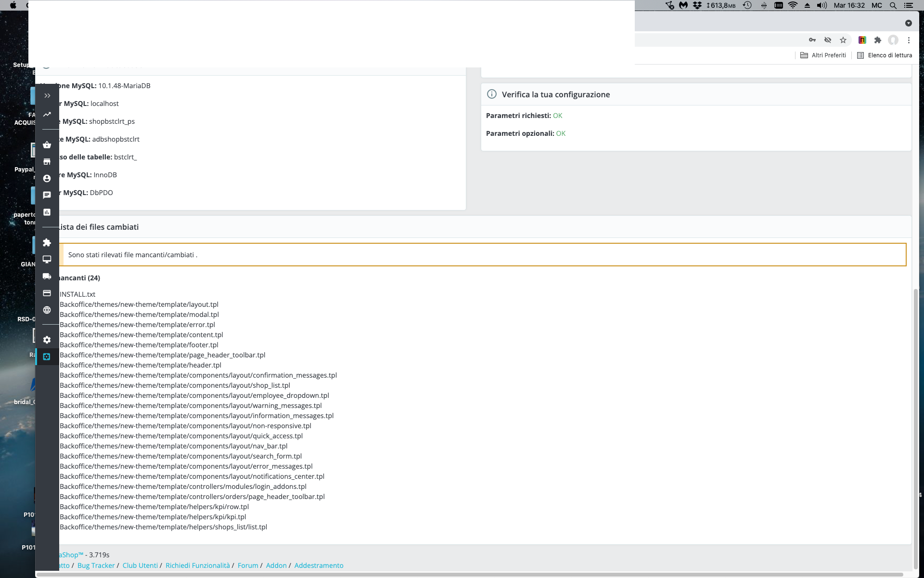Open Shipping truck icon in sidebar
The width and height of the screenshot is (924, 578).
pyautogui.click(x=47, y=276)
